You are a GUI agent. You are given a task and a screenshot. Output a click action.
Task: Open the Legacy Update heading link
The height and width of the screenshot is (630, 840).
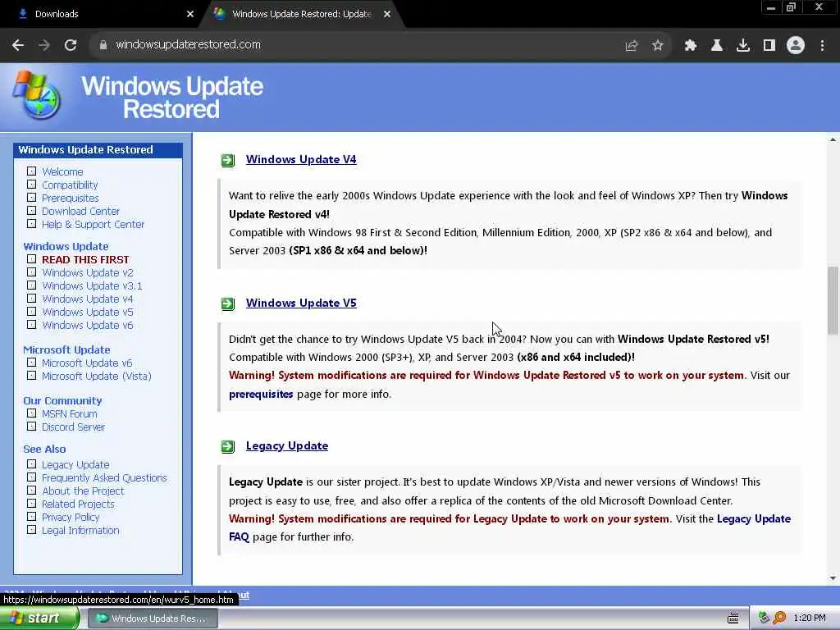287,445
